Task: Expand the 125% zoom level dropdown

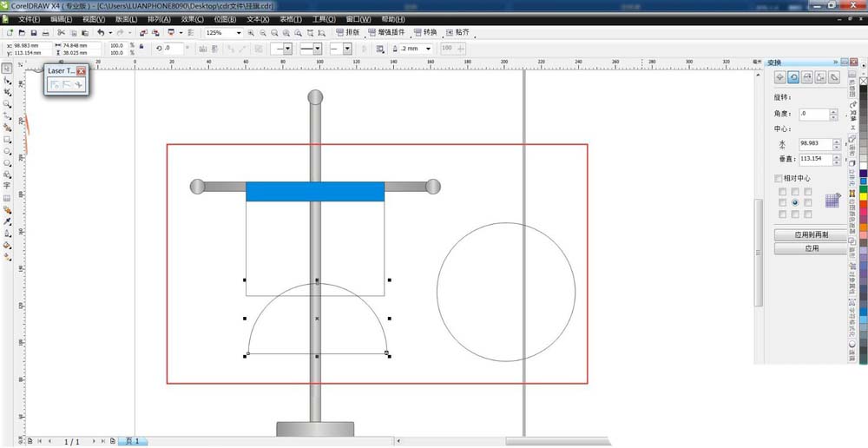Action: pyautogui.click(x=239, y=33)
